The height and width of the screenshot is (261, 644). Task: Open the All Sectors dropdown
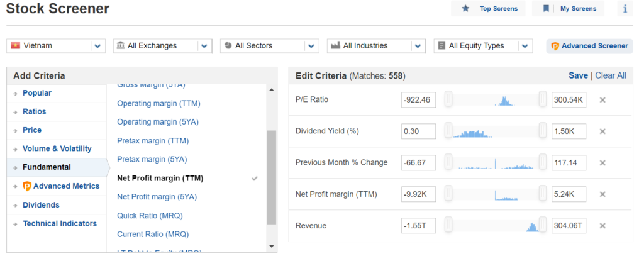click(x=269, y=46)
